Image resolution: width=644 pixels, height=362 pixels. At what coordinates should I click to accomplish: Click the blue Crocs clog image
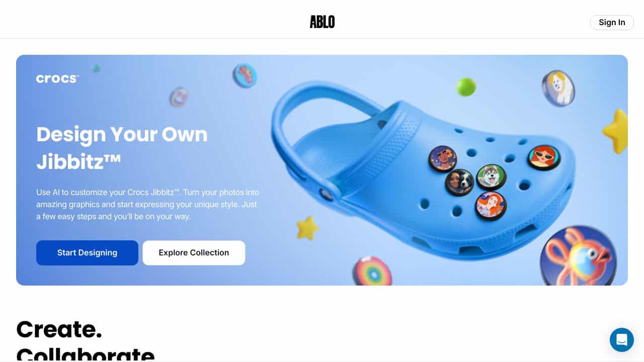point(423,171)
